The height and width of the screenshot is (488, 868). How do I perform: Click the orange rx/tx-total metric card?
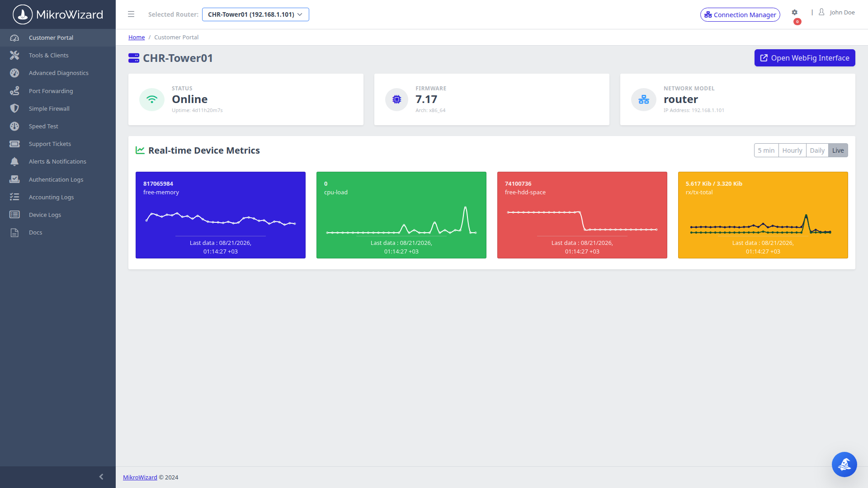coord(763,215)
